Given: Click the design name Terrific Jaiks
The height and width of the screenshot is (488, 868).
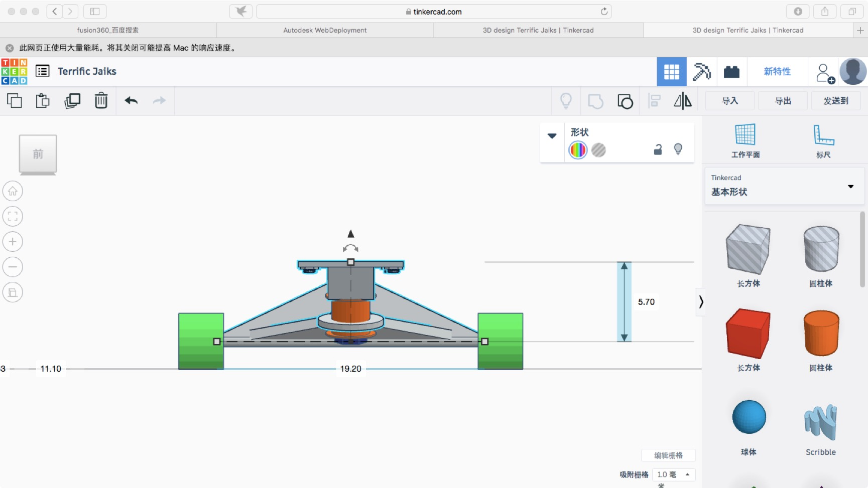Looking at the screenshot, I should click(87, 71).
